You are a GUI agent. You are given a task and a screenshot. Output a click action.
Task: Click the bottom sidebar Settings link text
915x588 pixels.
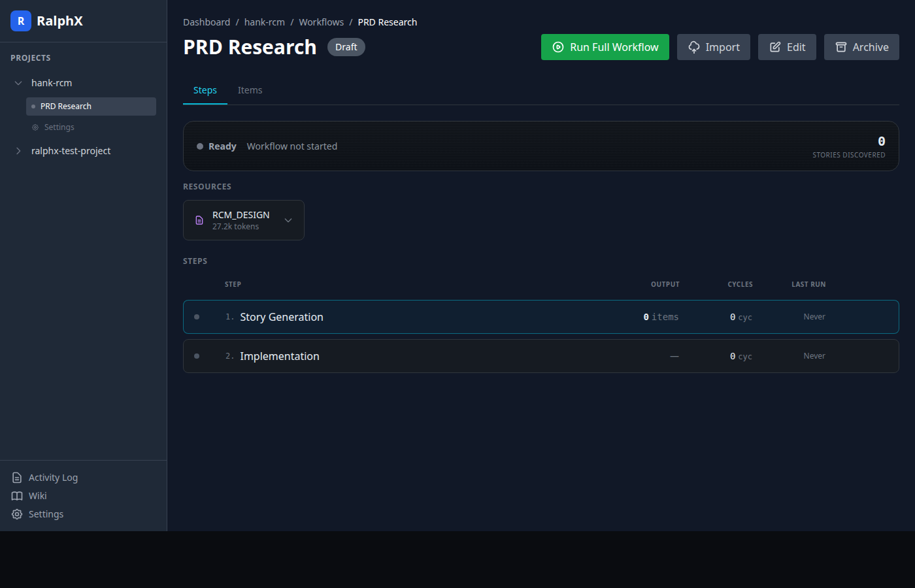coord(46,514)
